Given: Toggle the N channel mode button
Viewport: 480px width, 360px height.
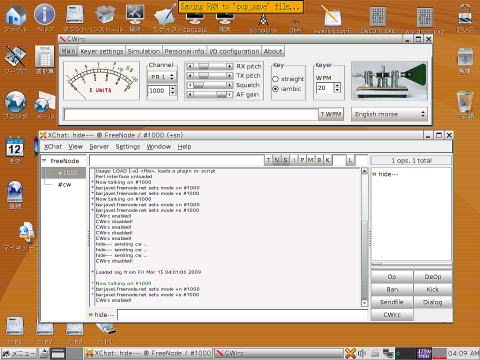Looking at the screenshot, I should pyautogui.click(x=277, y=160).
